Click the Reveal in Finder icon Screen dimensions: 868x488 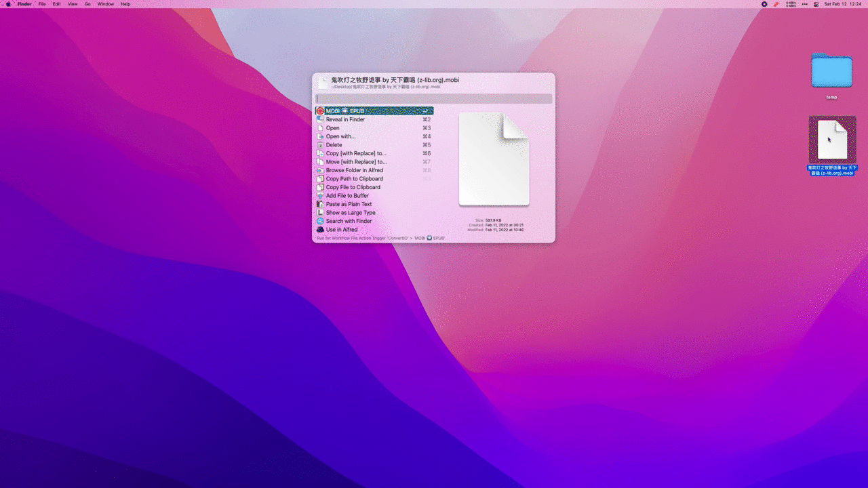320,119
